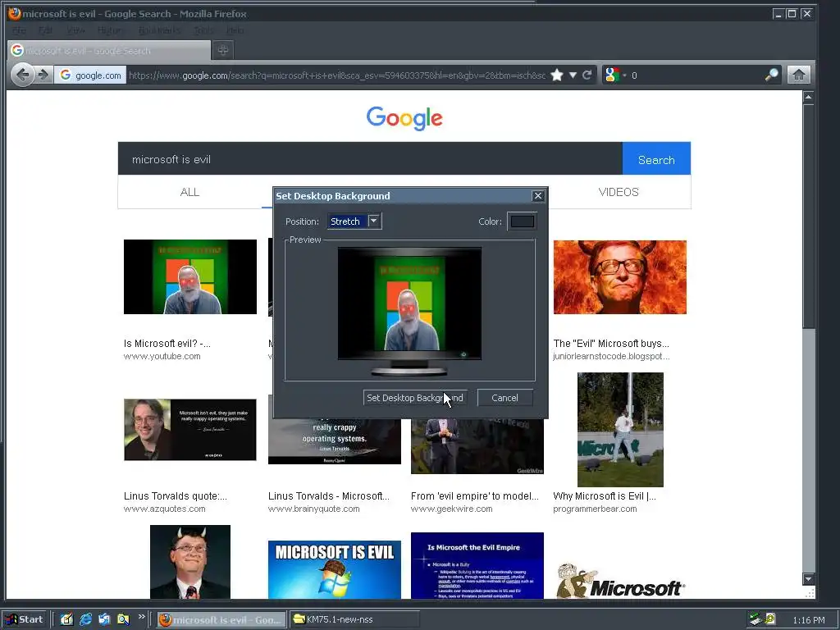Open the Google search engine selector
The height and width of the screenshot is (630, 840).
tap(615, 75)
